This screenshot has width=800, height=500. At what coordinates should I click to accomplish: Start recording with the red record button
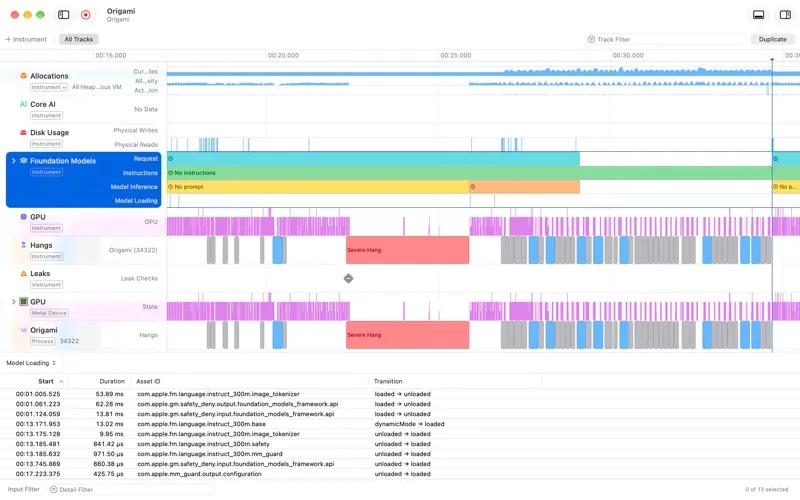[x=86, y=15]
